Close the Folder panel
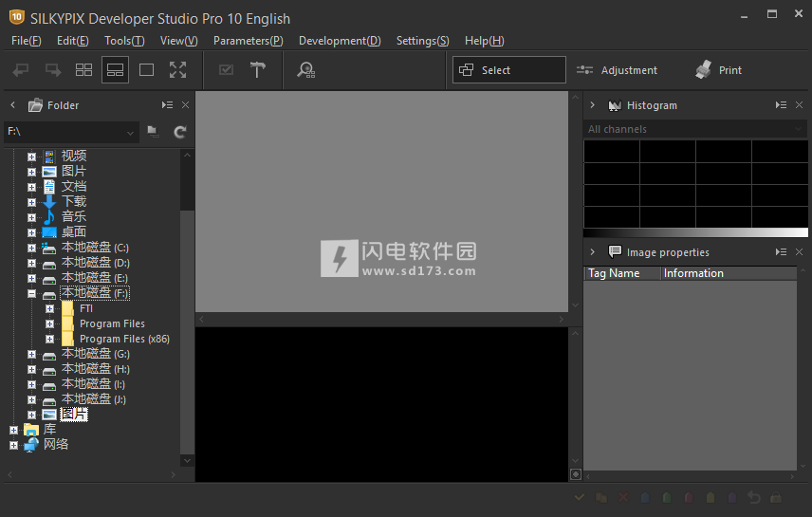The image size is (812, 517). tap(185, 105)
